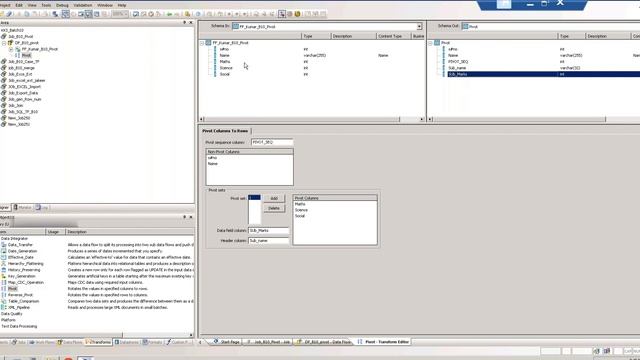Switch to the Log tab
The width and height of the screenshot is (640, 360).
point(42,208)
